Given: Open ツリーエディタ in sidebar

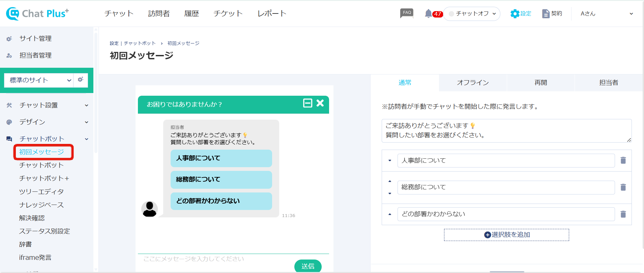Looking at the screenshot, I should point(41,192).
